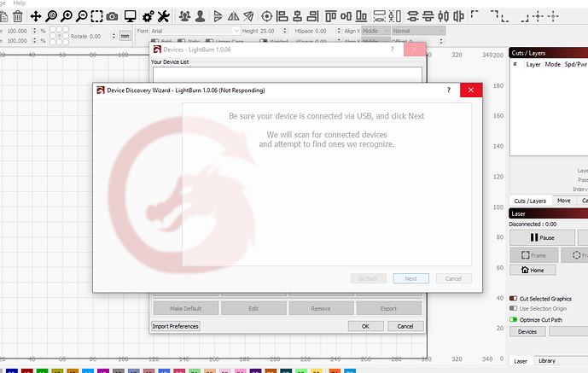Click the Your Device List box
This screenshot has width=588, height=373.
[x=288, y=74]
